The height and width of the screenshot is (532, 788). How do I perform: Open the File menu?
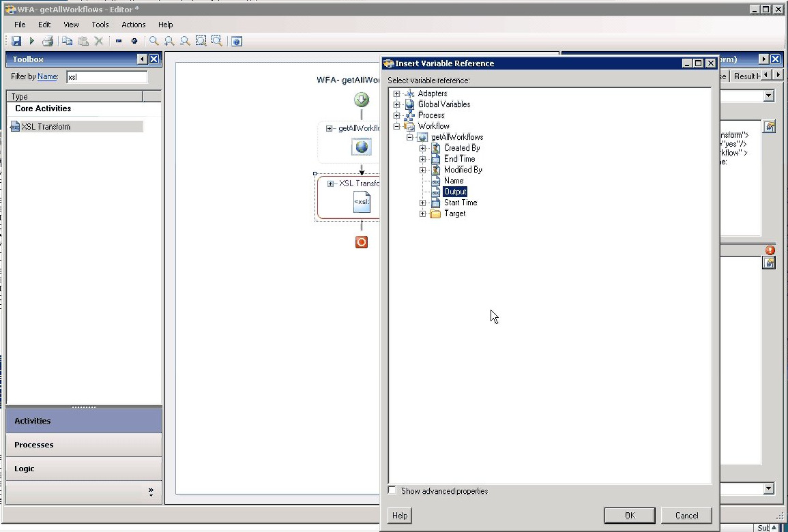(20, 25)
